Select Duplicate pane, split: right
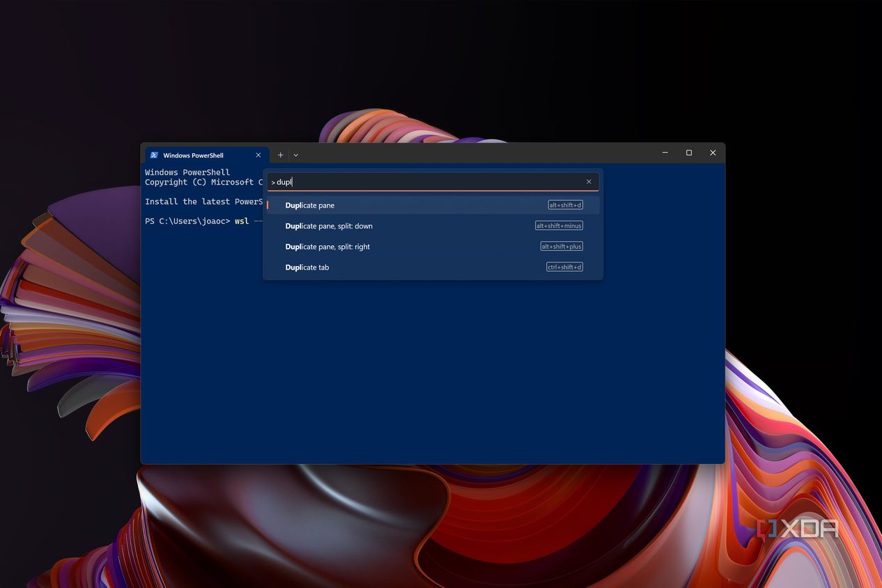Image resolution: width=882 pixels, height=588 pixels. pyautogui.click(x=433, y=247)
